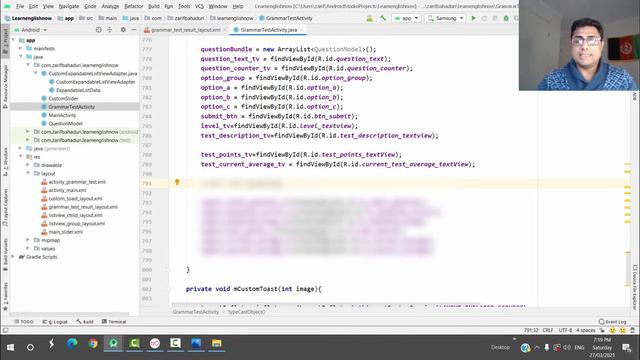Open the Refactor menu
This screenshot has height=360, width=640.
coord(133,7)
